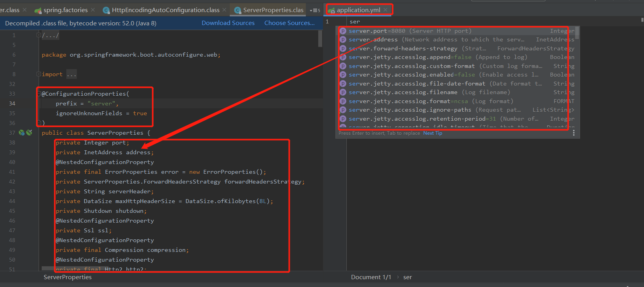644x287 pixels.
Task: Click the ServerProperties breadcrumb at the bottom
Action: [x=67, y=277]
